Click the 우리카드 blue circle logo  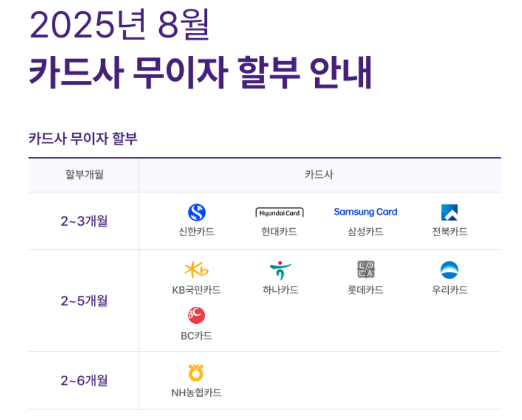point(449,270)
